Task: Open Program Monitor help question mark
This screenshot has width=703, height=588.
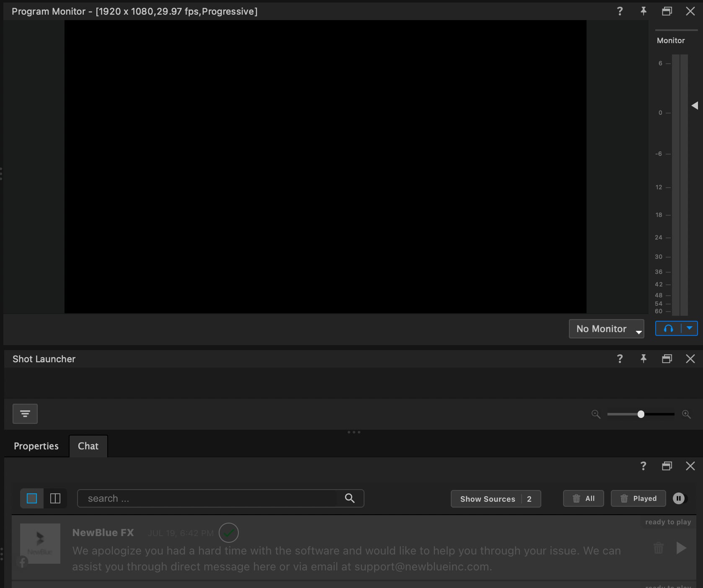Action: coord(620,11)
